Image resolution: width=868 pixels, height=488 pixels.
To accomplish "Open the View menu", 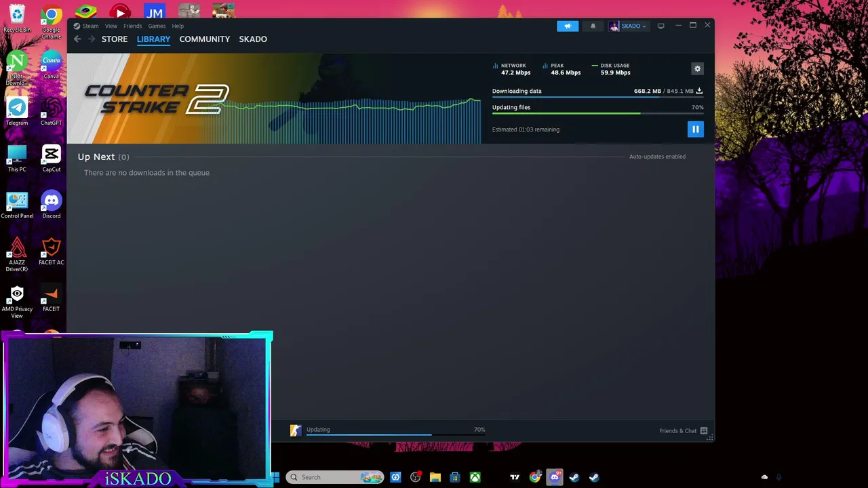I will coord(111,26).
